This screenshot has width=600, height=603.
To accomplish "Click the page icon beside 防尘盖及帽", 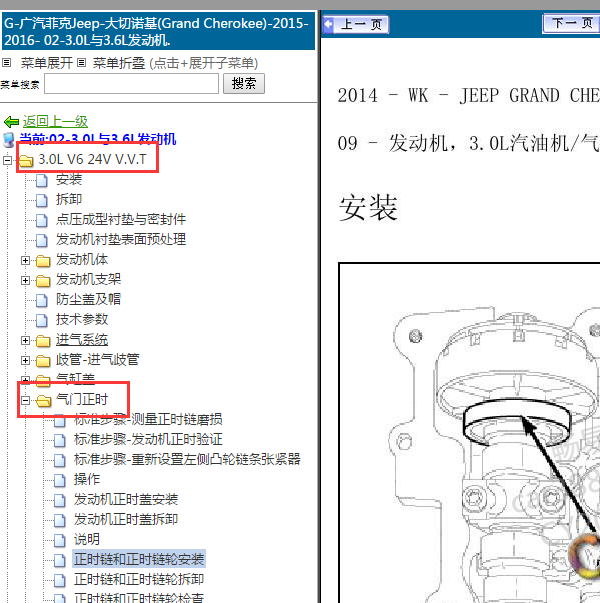I will pyautogui.click(x=42, y=300).
